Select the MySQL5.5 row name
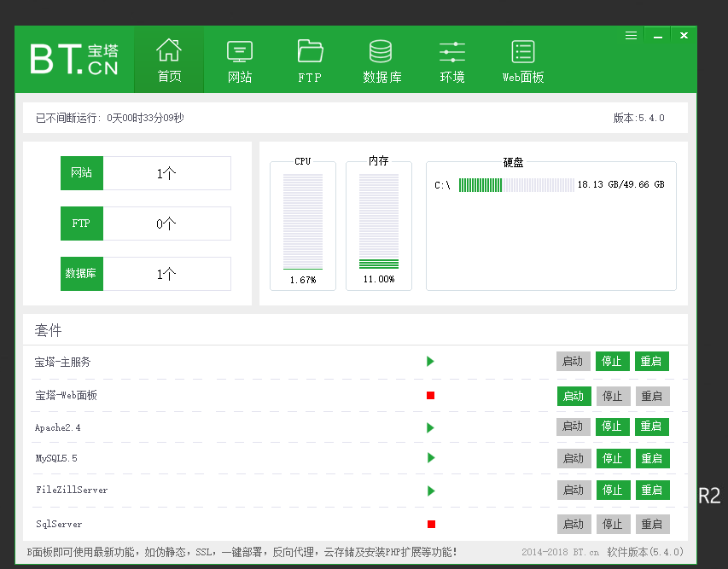The height and width of the screenshot is (569, 728). tap(56, 459)
